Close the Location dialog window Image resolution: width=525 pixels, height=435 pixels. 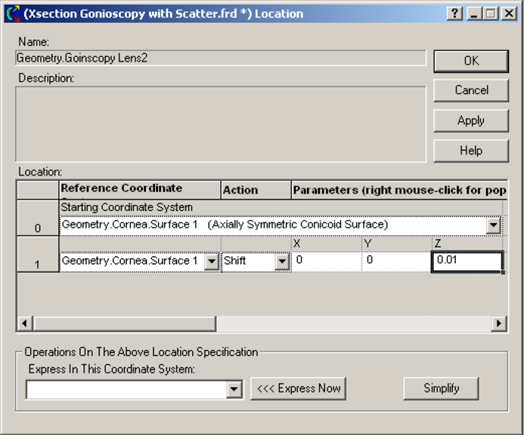coord(509,14)
